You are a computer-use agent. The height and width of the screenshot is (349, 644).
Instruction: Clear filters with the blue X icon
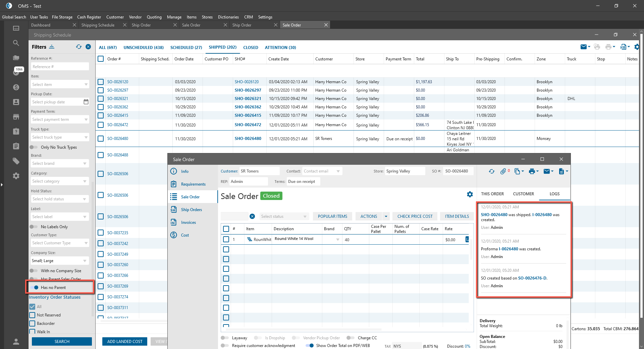click(88, 47)
